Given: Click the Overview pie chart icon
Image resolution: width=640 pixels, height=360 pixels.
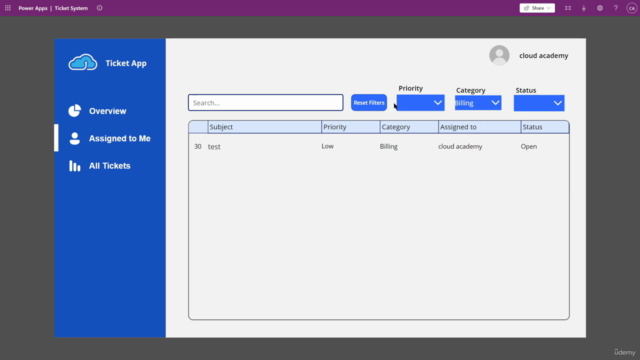Looking at the screenshot, I should pyautogui.click(x=75, y=111).
